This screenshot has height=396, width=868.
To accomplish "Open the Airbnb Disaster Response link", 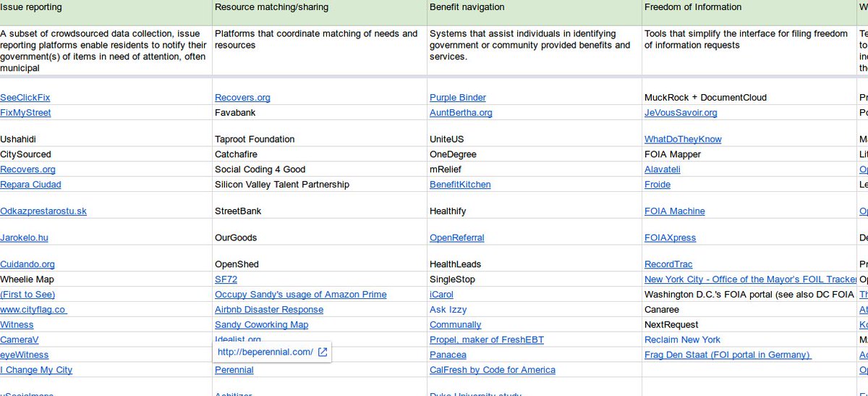I will click(x=269, y=310).
